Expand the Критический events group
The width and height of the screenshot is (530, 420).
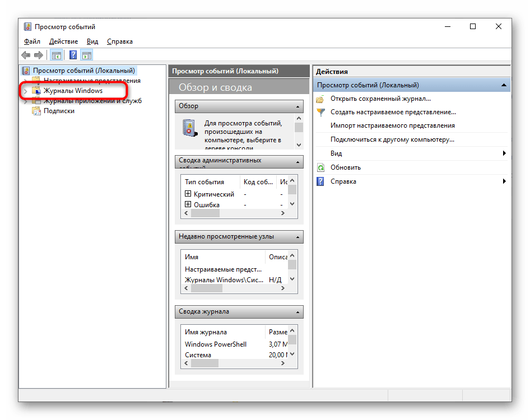click(x=187, y=194)
